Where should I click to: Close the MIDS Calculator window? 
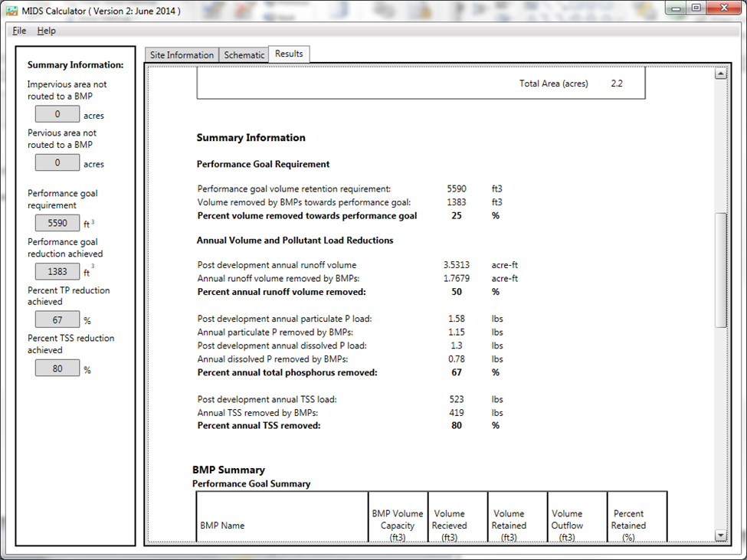click(x=724, y=8)
